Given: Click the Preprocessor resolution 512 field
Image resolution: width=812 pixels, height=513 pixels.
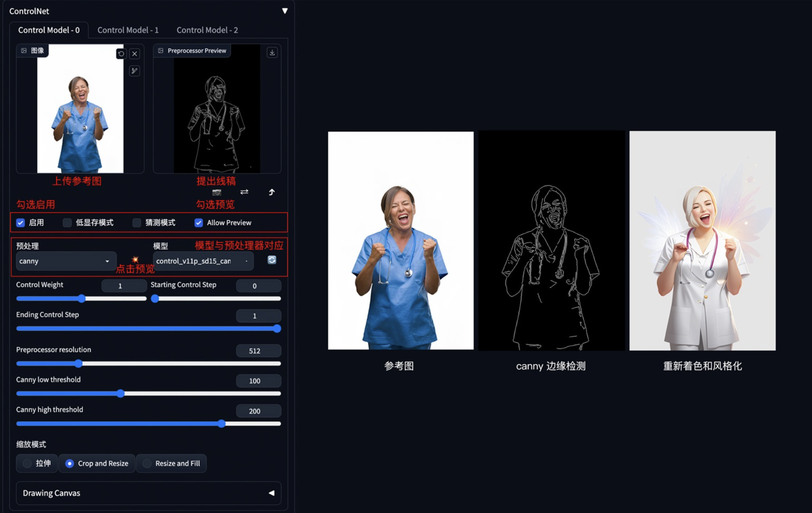Looking at the screenshot, I should [259, 351].
